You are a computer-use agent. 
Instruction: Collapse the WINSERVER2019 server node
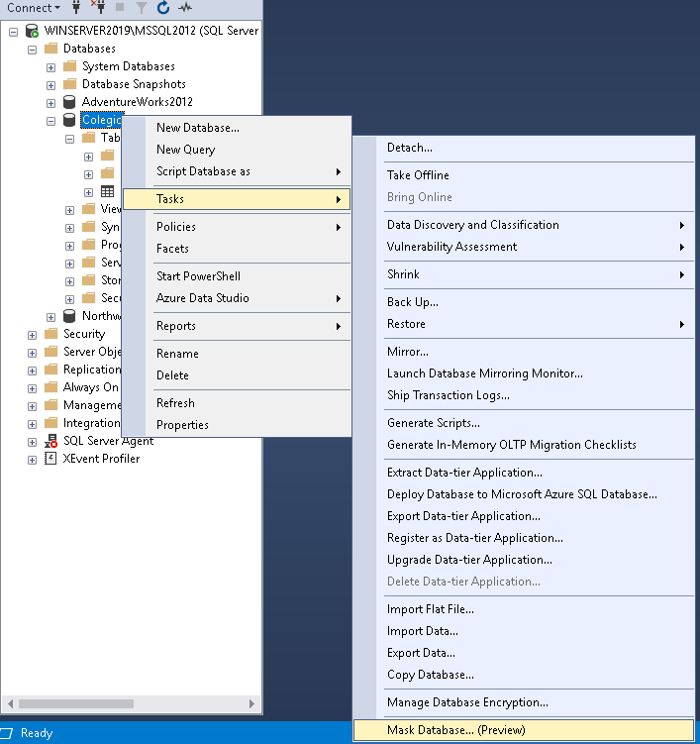point(13,32)
